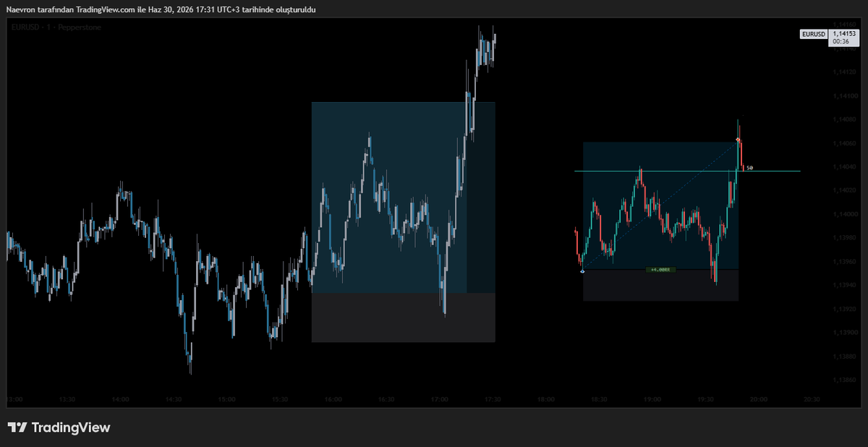Click the 15:30 time axis label
This screenshot has height=447, width=868.
click(280, 399)
